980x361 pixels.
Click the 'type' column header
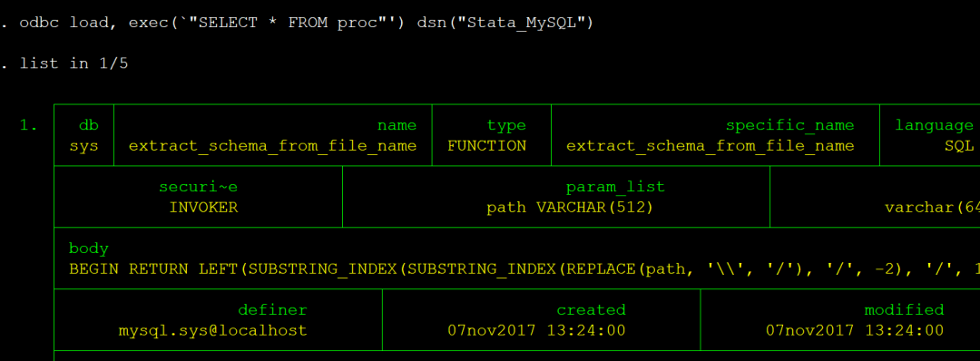[x=506, y=125]
